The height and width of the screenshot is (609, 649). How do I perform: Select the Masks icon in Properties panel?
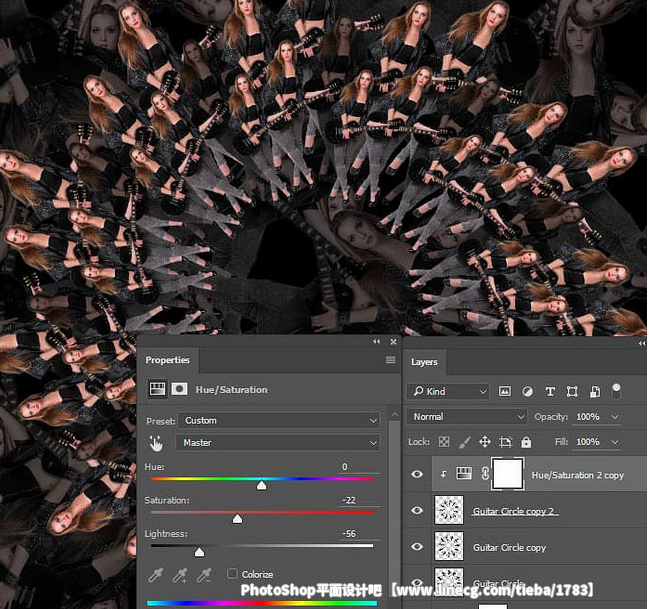[x=179, y=389]
